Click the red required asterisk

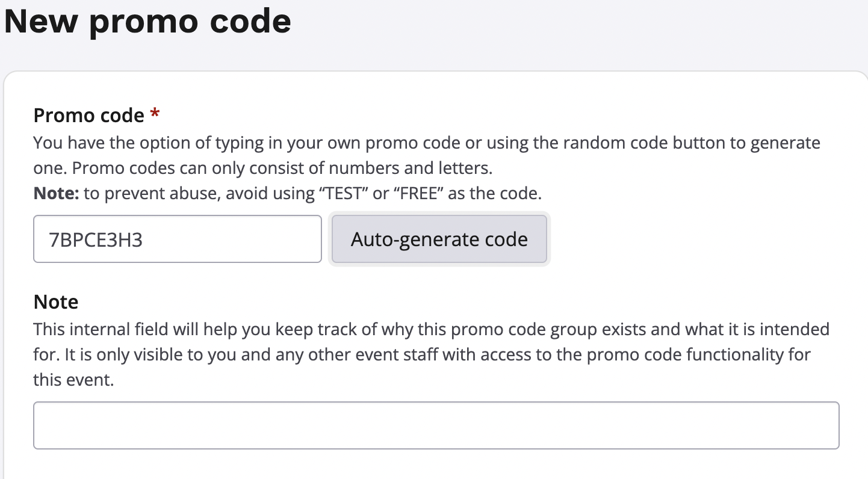[x=155, y=114]
